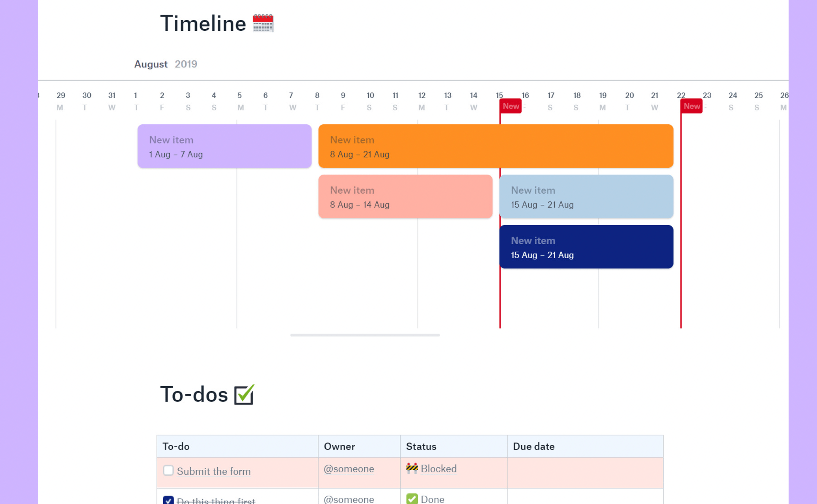Click the Timeline heading text
This screenshot has width=817, height=504.
pos(203,23)
